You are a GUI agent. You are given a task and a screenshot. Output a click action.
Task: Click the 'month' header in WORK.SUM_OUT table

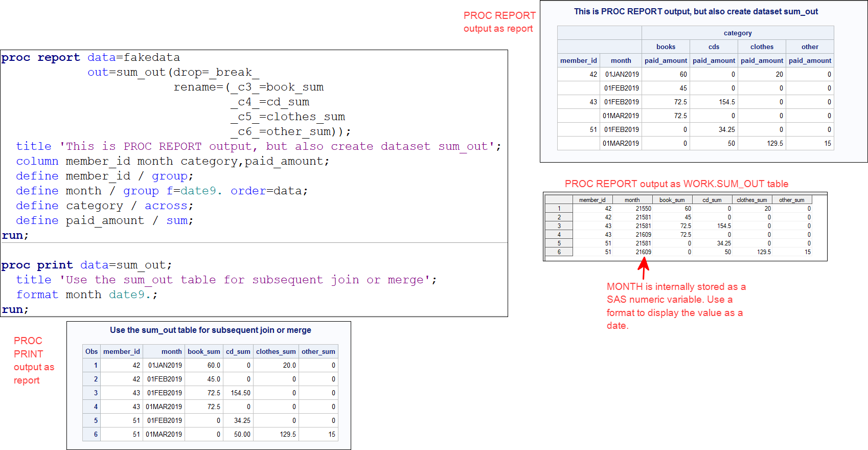(632, 200)
